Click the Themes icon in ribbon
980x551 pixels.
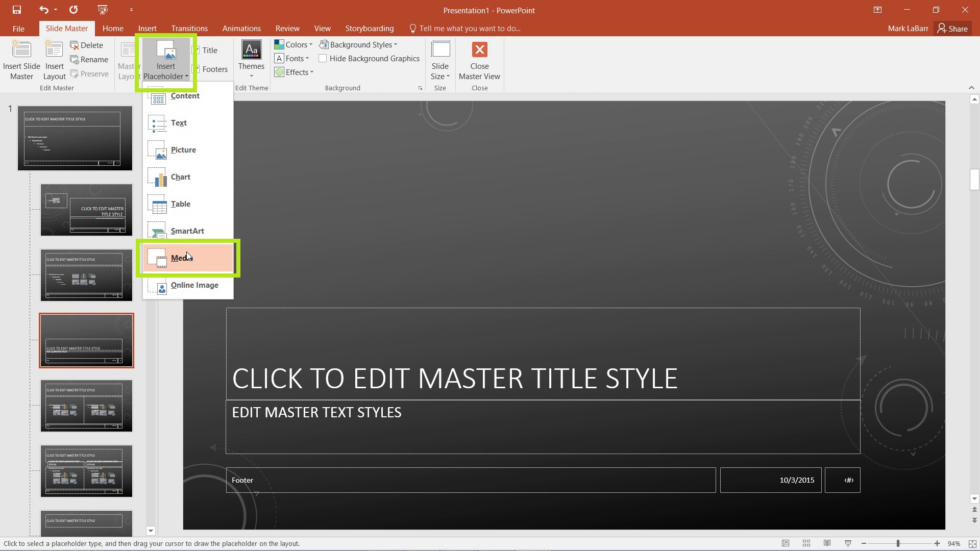click(252, 60)
